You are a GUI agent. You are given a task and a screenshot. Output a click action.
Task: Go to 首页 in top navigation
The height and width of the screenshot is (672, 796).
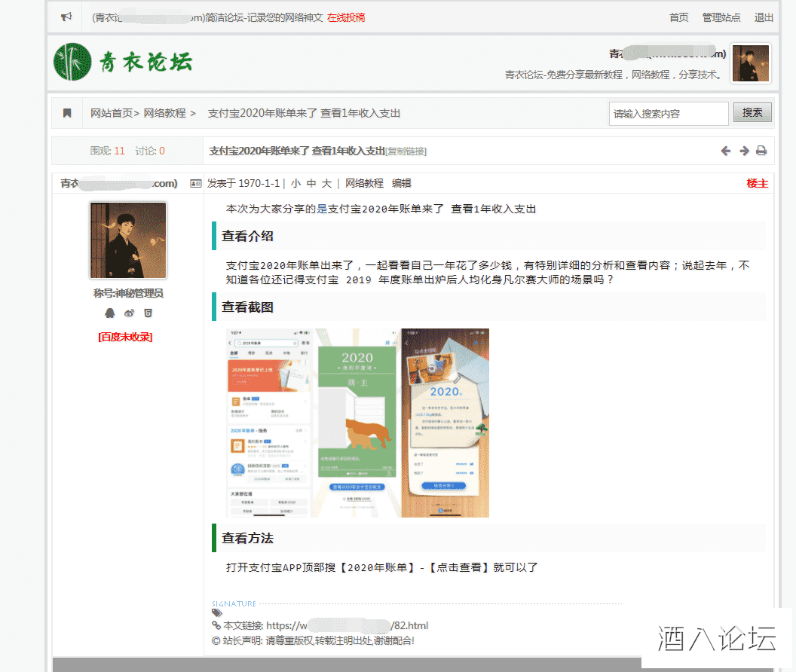point(678,17)
